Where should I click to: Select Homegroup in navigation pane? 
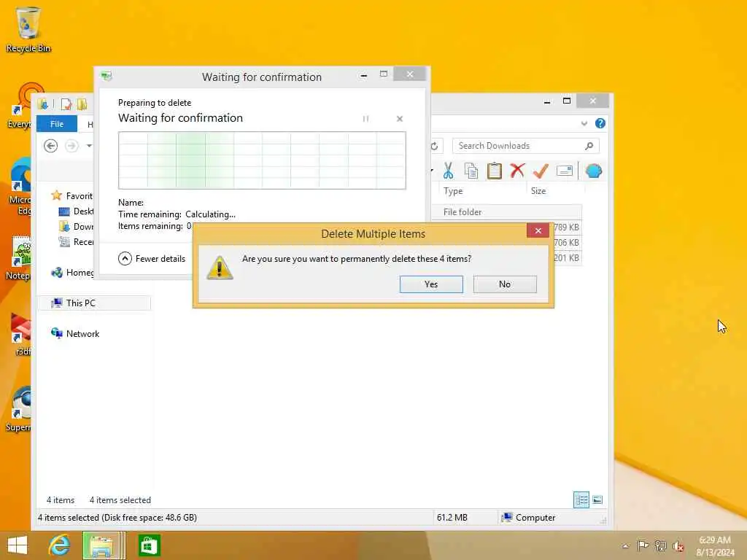tap(72, 273)
